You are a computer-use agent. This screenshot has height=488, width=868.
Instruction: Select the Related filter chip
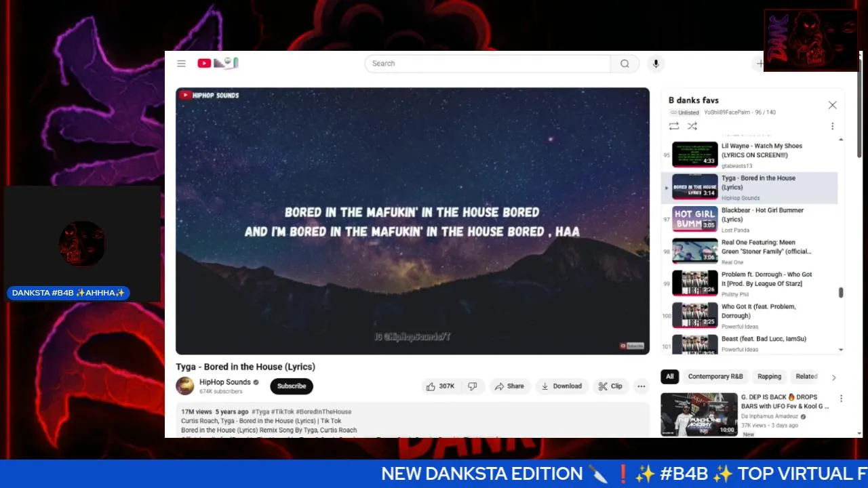[x=806, y=377]
